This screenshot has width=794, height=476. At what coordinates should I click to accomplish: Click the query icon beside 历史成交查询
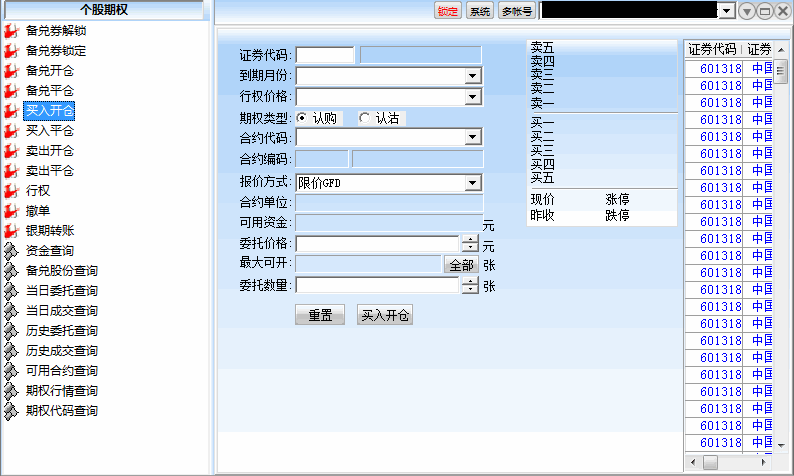[11, 351]
